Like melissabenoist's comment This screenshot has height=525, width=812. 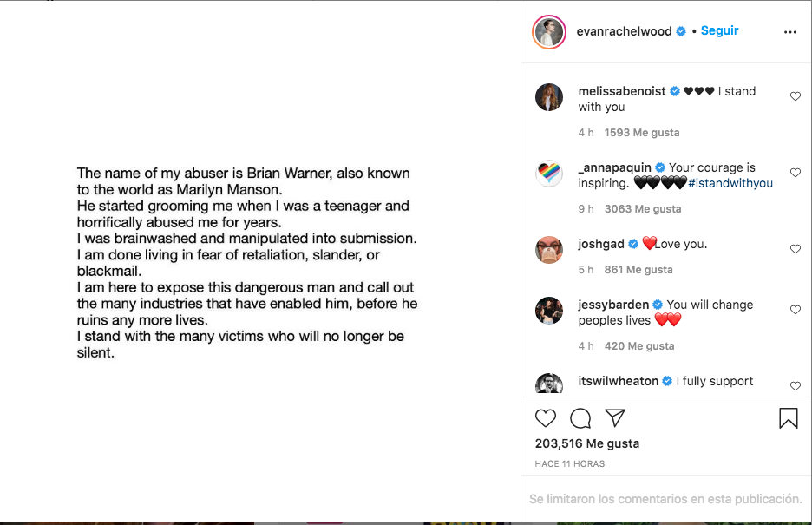point(795,96)
